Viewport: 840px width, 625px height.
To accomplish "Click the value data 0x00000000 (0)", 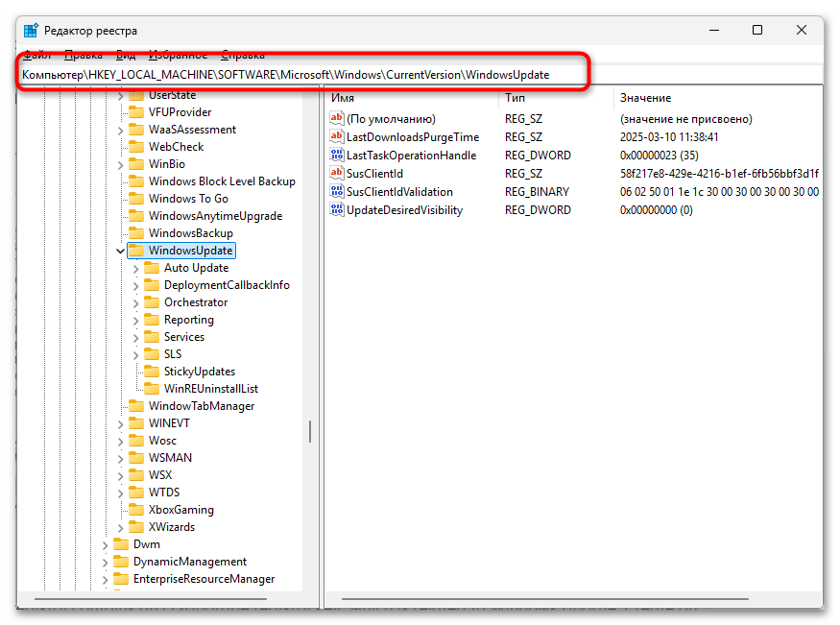I will [657, 210].
